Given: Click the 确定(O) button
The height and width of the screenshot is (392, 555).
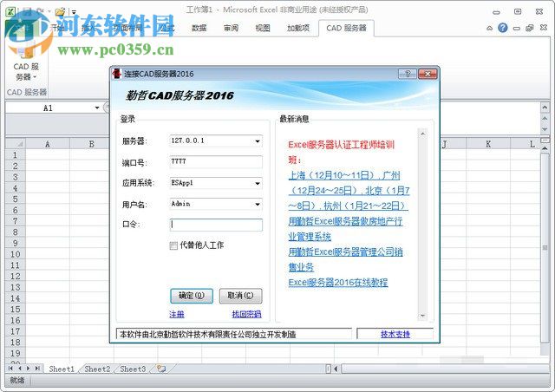Looking at the screenshot, I should 192,296.
